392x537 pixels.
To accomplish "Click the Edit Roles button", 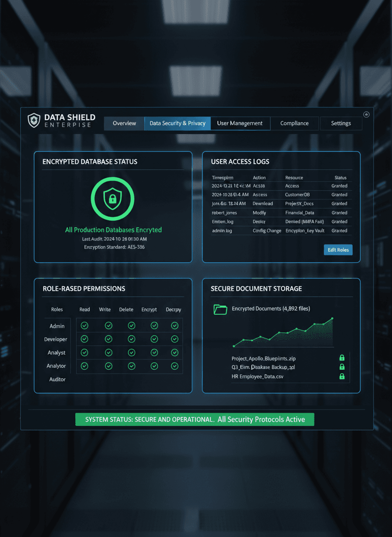I will [338, 250].
